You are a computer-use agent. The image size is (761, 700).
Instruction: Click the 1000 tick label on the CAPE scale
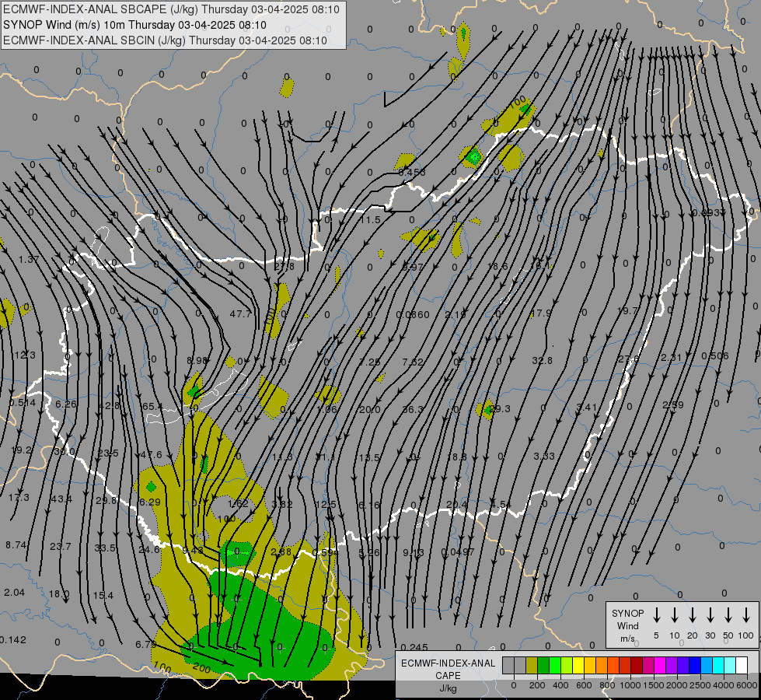coord(630,685)
